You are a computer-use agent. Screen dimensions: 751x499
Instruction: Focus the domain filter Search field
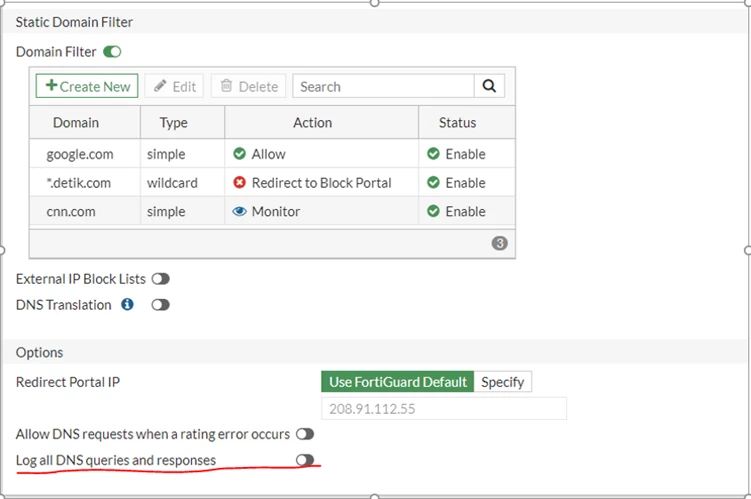click(x=384, y=86)
